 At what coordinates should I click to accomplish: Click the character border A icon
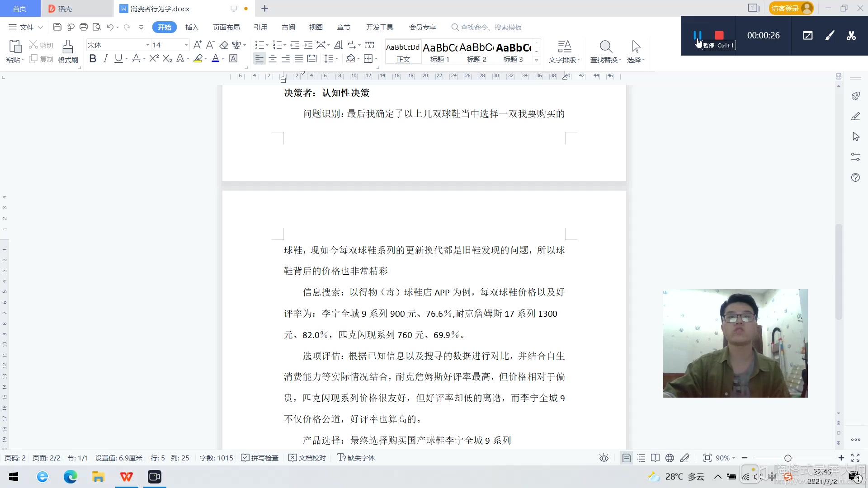click(x=233, y=58)
